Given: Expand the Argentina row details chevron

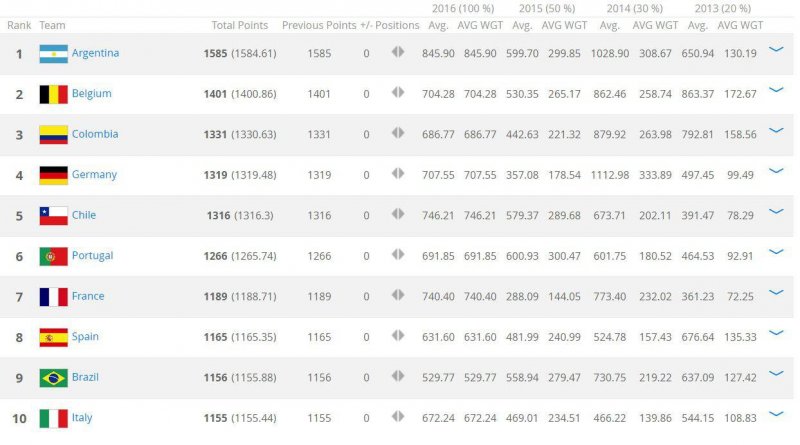Looking at the screenshot, I should click(776, 50).
